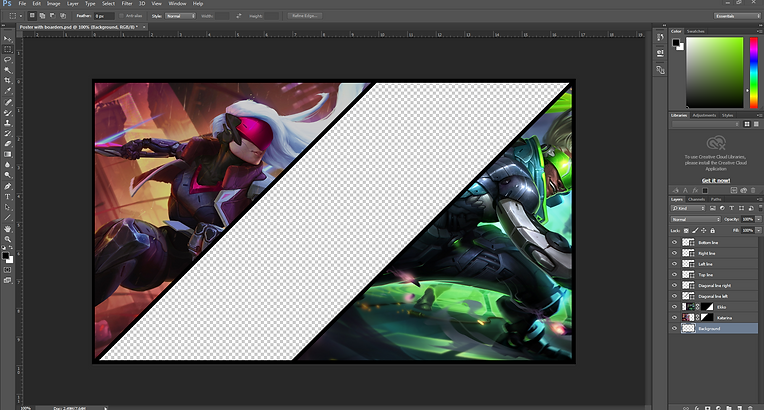Open the Kind filter dropdown
The image size is (764, 410).
[x=688, y=208]
